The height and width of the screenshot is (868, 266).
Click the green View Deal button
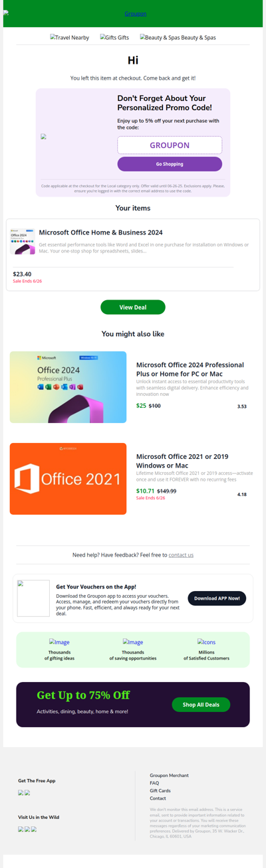133,307
